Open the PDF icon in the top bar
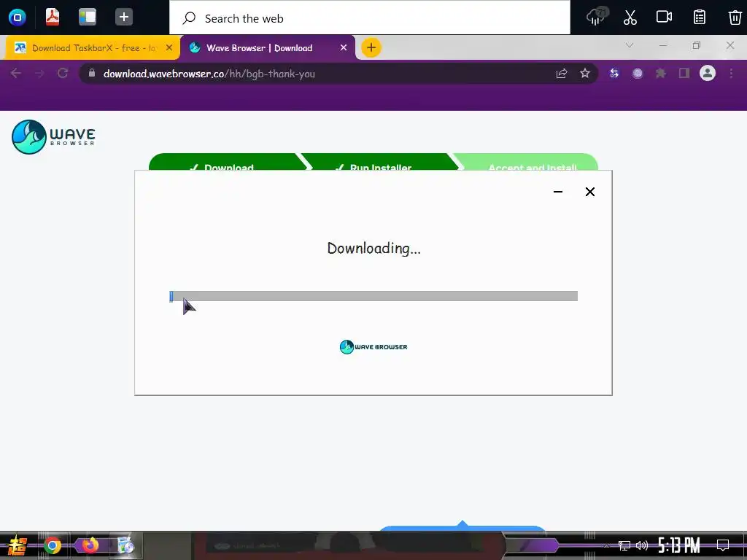Screen dimensions: 747x560 pos(53,17)
